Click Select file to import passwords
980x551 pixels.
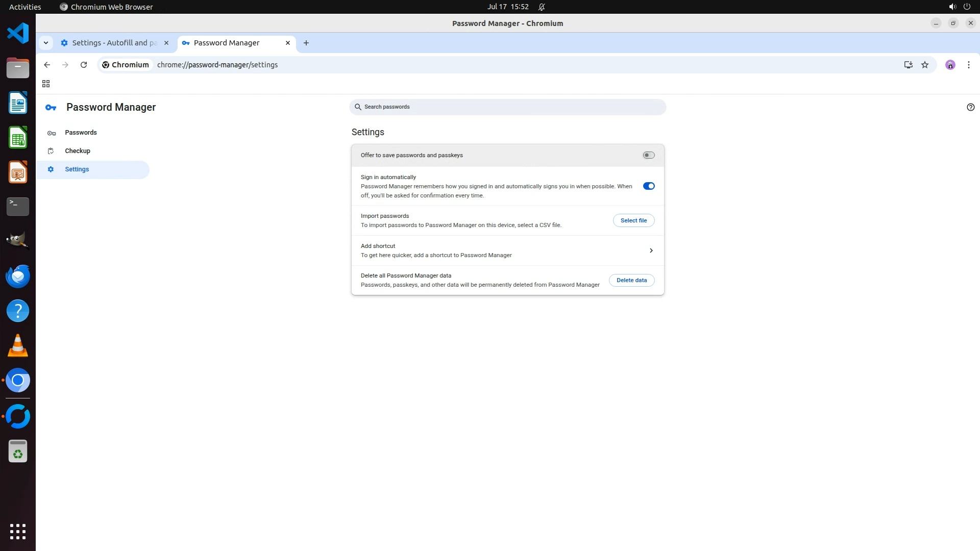[633, 220]
